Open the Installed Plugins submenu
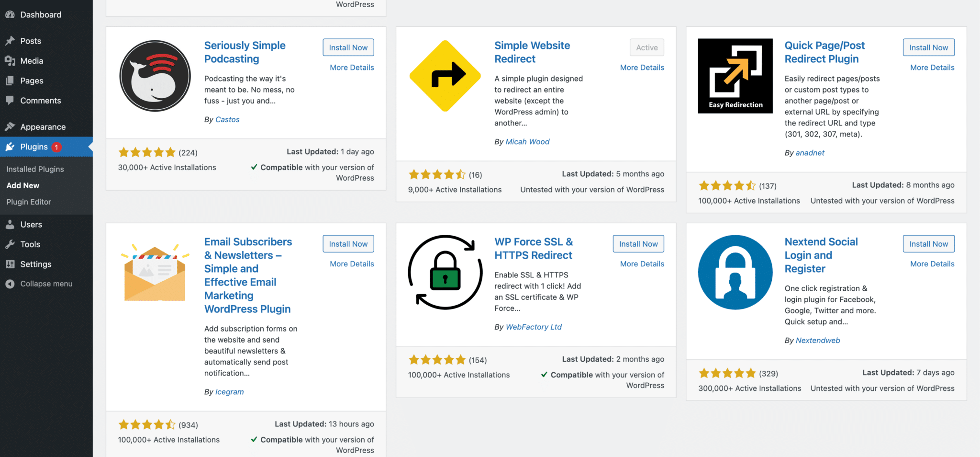980x457 pixels. pyautogui.click(x=35, y=169)
